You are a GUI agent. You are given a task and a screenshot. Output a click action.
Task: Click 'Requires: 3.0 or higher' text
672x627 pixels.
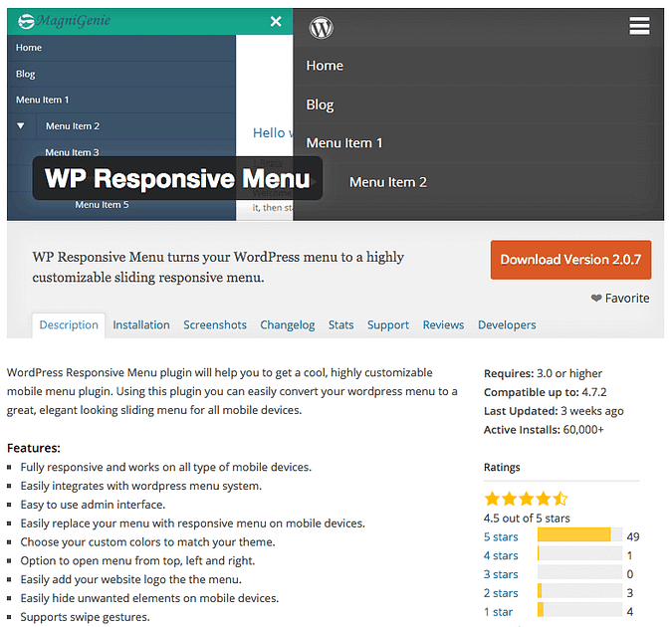pos(543,373)
